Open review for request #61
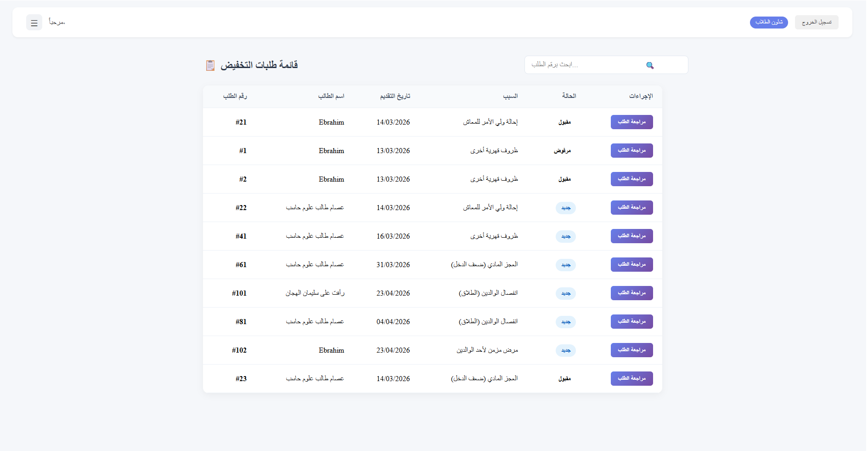This screenshot has width=868, height=451. coord(631,264)
